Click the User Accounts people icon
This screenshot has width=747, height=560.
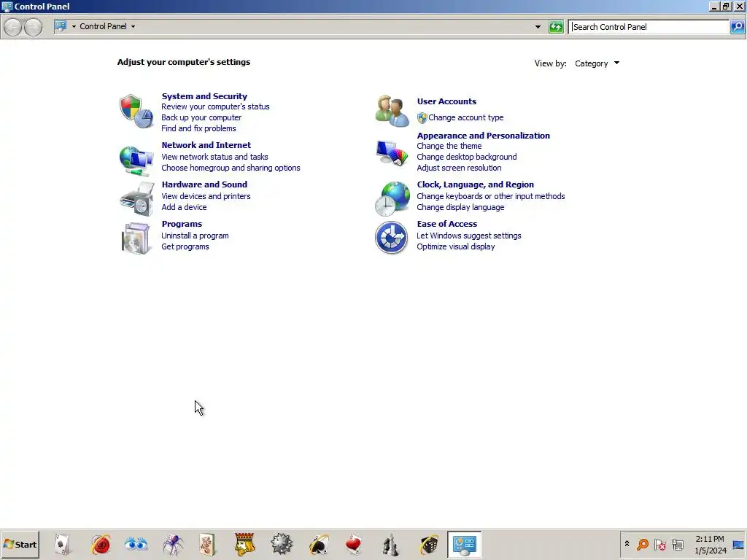392,111
